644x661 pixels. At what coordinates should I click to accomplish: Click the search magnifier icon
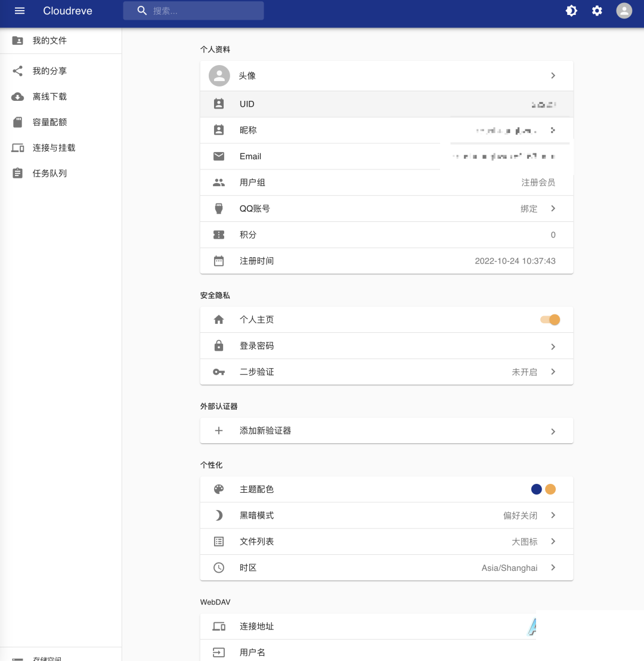(142, 11)
